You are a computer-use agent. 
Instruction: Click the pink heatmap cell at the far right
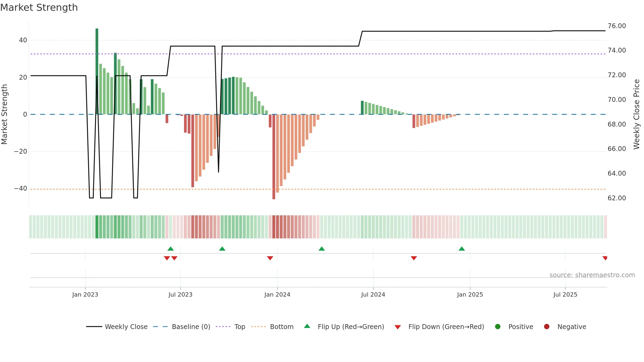605,227
